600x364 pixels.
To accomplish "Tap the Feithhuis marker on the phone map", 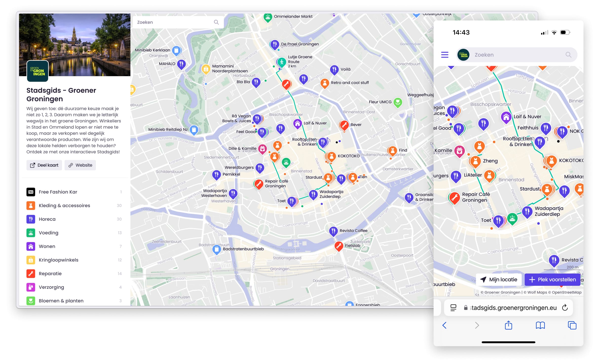I will coord(546,128).
